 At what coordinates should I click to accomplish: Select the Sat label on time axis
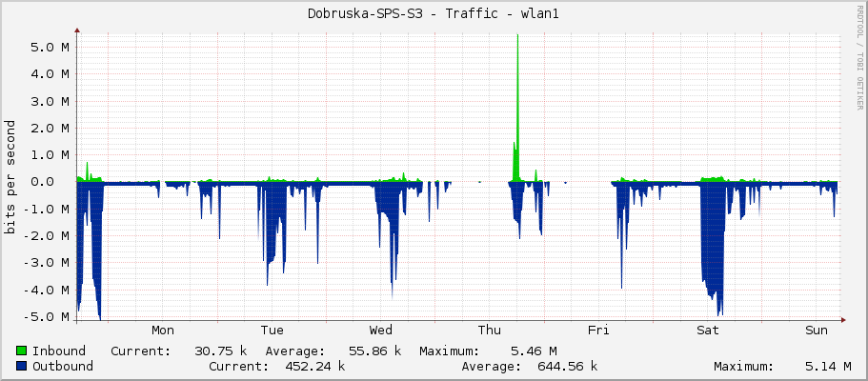pos(708,331)
